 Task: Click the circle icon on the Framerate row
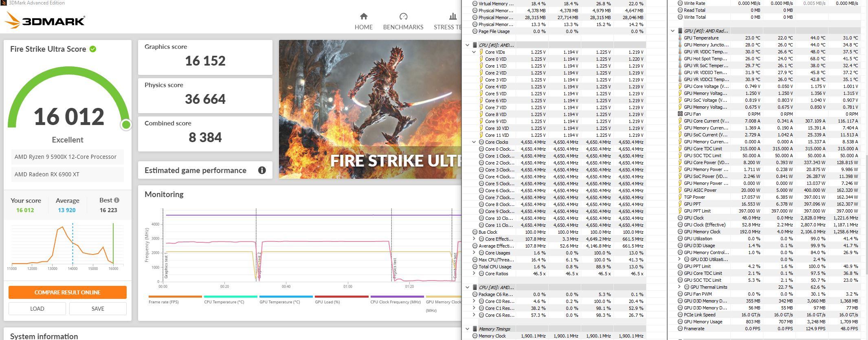(680, 329)
